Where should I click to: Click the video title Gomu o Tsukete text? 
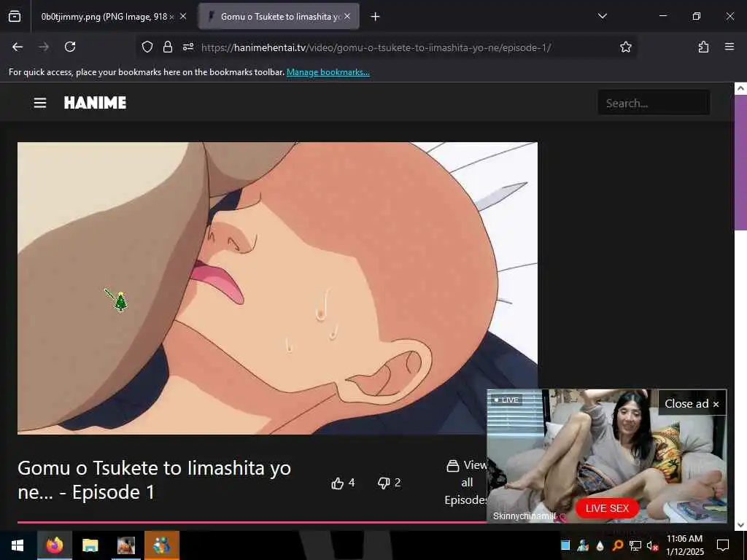155,480
